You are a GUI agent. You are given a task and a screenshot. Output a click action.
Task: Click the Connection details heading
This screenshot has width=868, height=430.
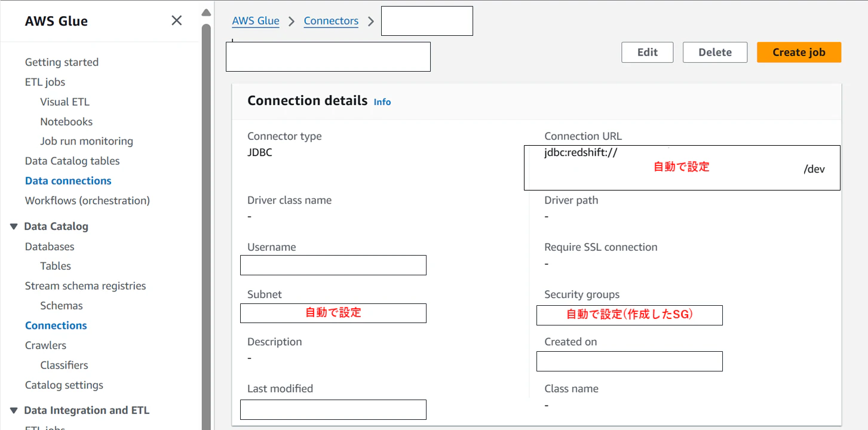click(x=307, y=100)
